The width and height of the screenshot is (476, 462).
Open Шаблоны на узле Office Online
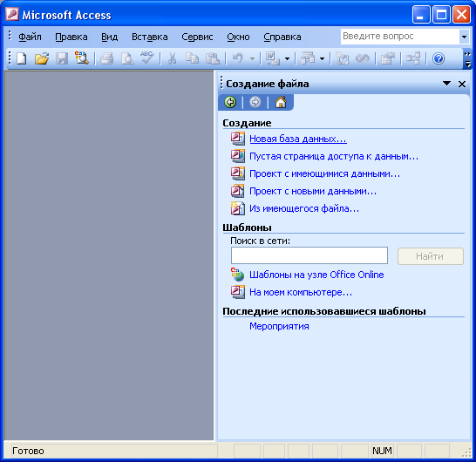click(316, 275)
